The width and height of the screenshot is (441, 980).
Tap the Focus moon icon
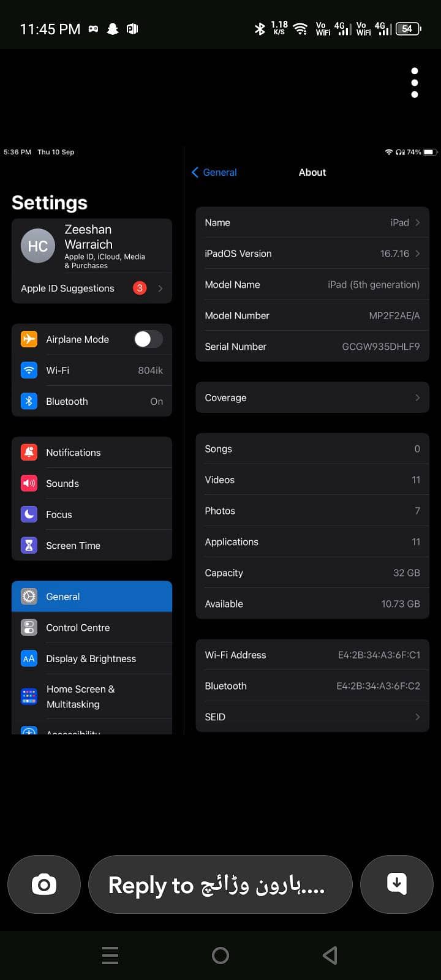tap(29, 514)
